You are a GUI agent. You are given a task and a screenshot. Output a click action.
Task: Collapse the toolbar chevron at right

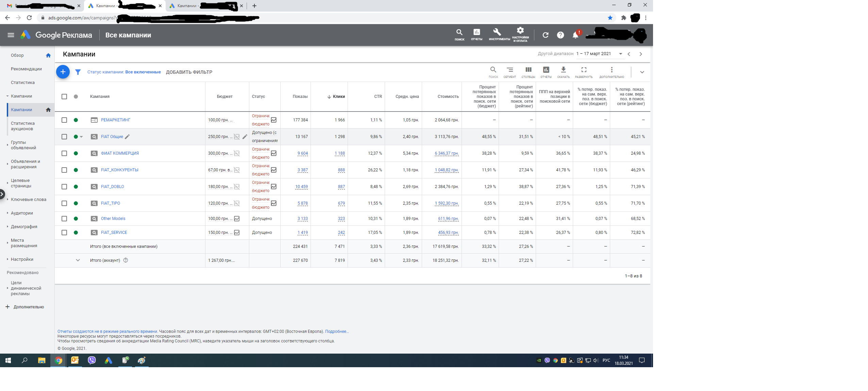642,72
